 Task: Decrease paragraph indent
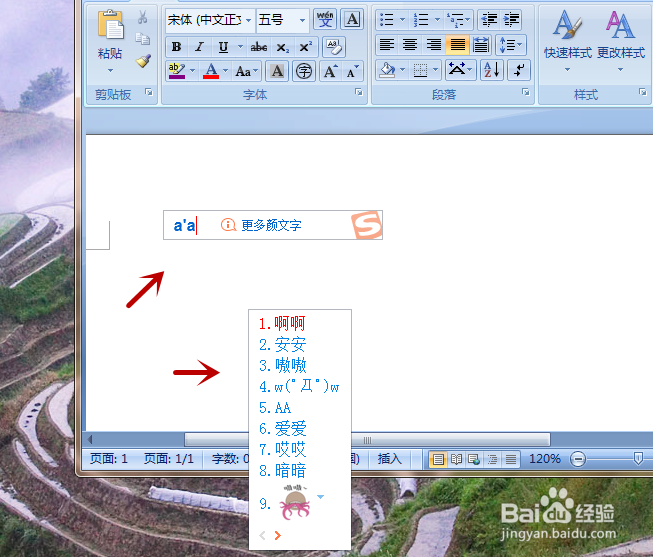pyautogui.click(x=489, y=20)
